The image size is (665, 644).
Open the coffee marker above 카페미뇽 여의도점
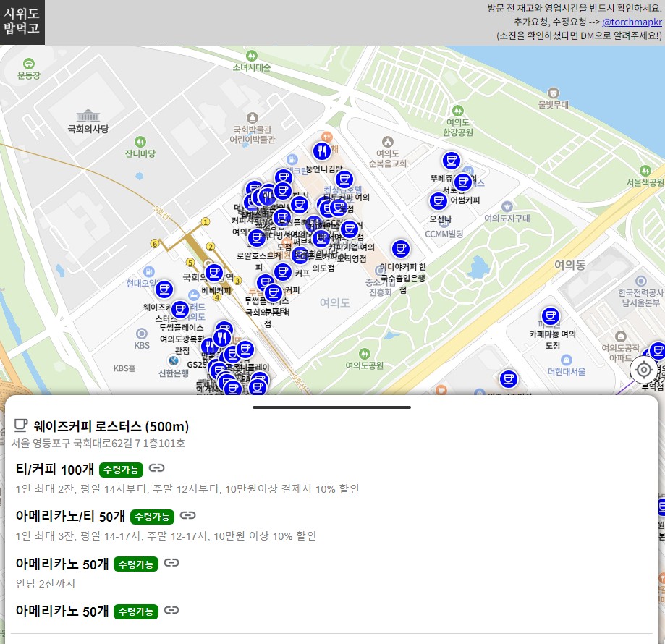click(x=551, y=316)
